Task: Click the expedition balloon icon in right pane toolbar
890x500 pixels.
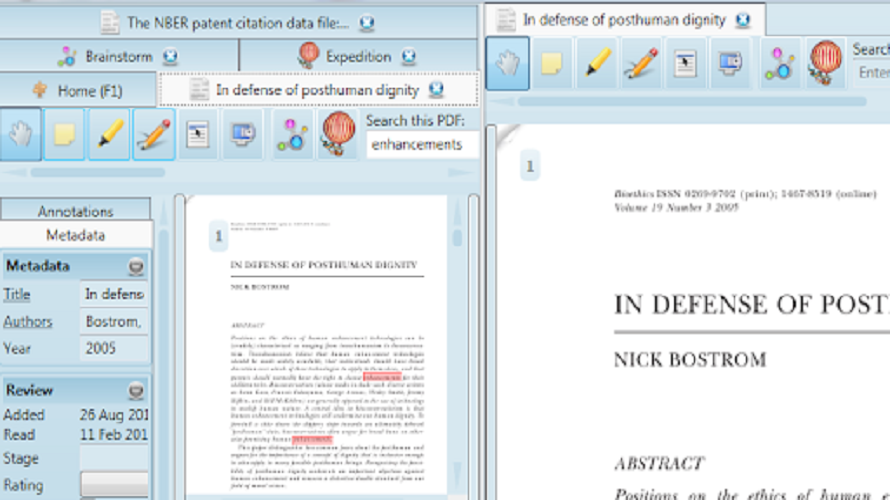Action: [825, 63]
